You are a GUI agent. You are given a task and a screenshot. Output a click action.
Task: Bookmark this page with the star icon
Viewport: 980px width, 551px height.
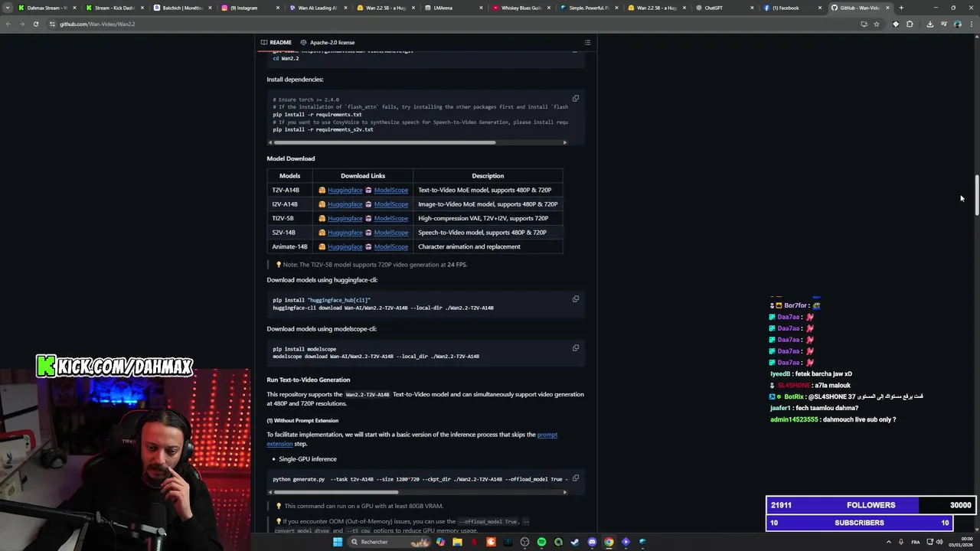click(877, 24)
